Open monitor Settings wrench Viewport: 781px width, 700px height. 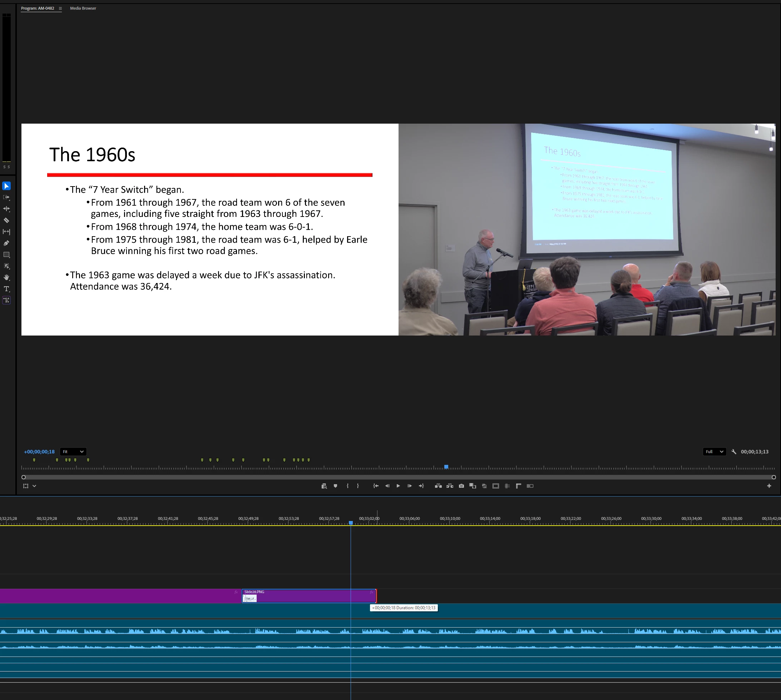coord(734,452)
